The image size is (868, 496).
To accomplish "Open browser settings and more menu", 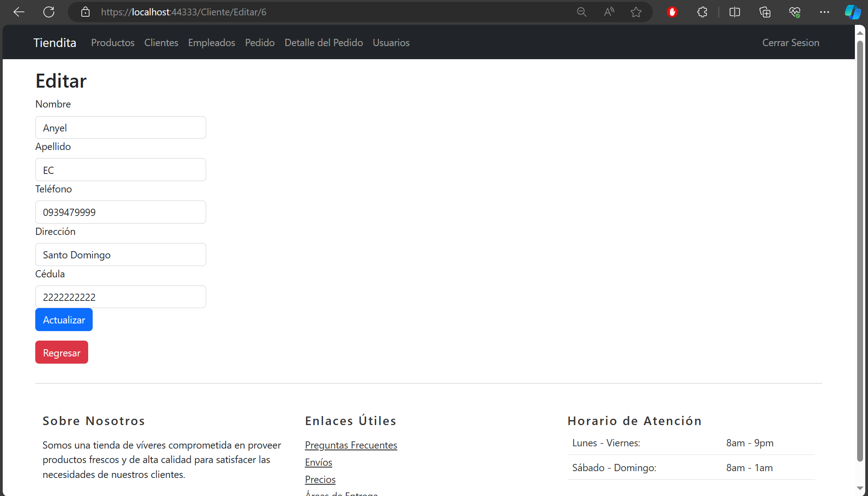I will (824, 12).
